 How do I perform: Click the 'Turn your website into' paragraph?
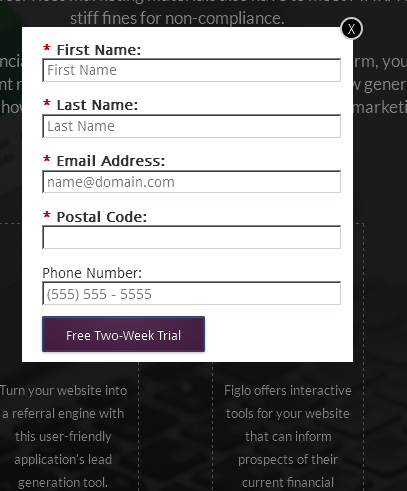click(63, 436)
